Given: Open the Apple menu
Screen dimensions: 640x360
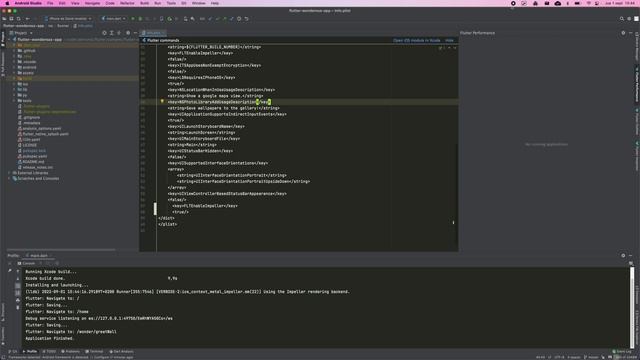Looking at the screenshot, I should pos(7,3).
